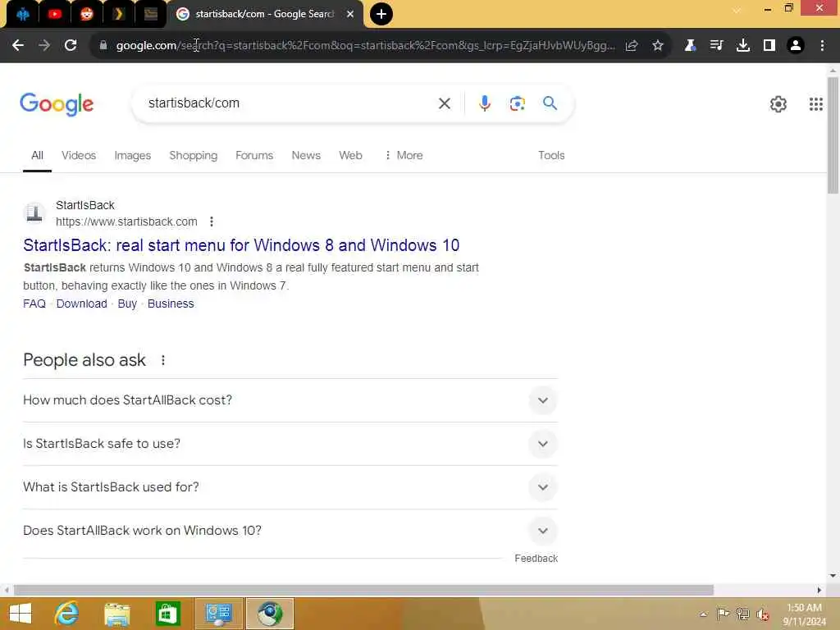Clear the search box with X
The height and width of the screenshot is (630, 840).
pos(445,103)
